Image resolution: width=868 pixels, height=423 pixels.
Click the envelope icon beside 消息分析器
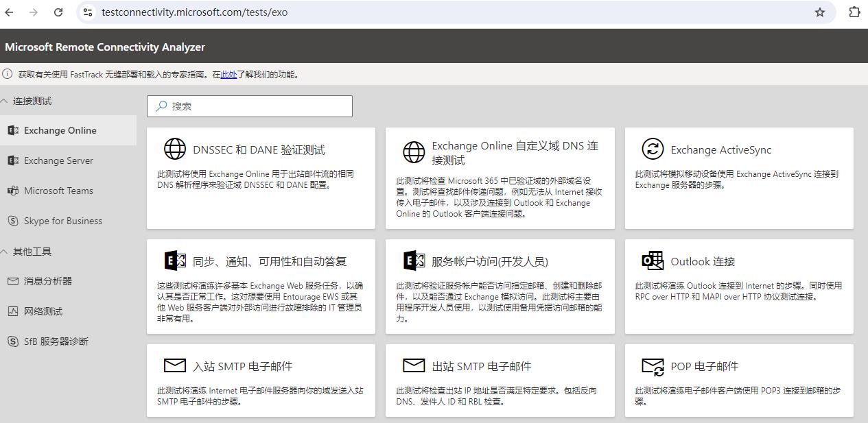point(13,281)
